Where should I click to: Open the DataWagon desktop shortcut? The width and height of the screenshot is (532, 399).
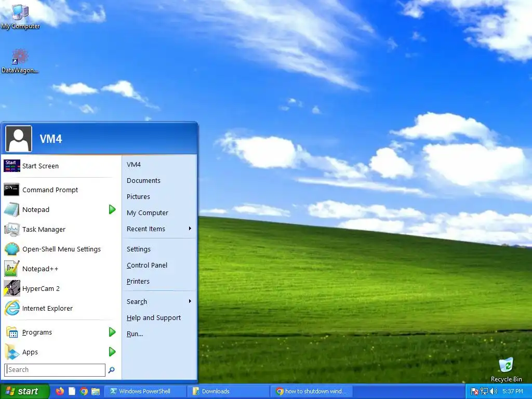[20, 61]
